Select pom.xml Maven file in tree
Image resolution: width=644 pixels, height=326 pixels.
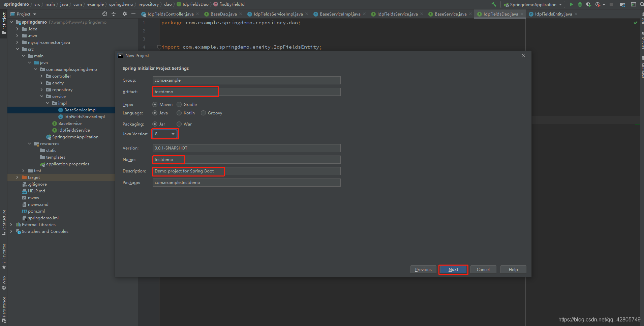tap(36, 211)
